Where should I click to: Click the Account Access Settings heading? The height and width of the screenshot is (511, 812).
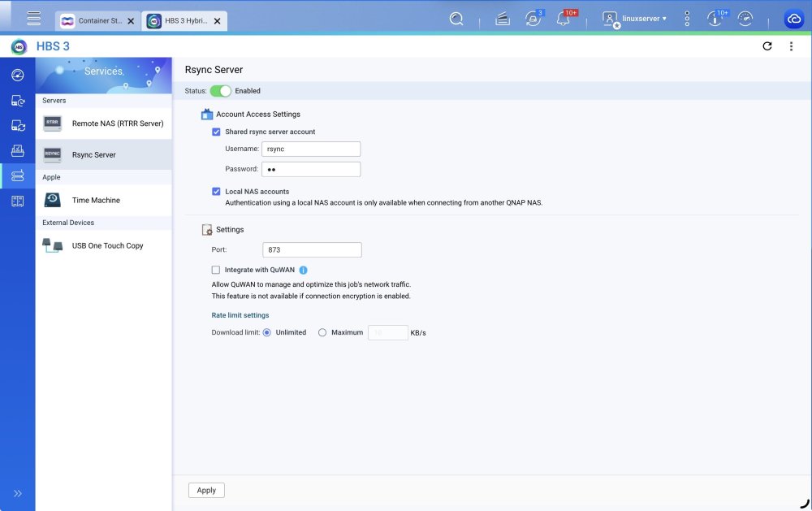coord(258,114)
